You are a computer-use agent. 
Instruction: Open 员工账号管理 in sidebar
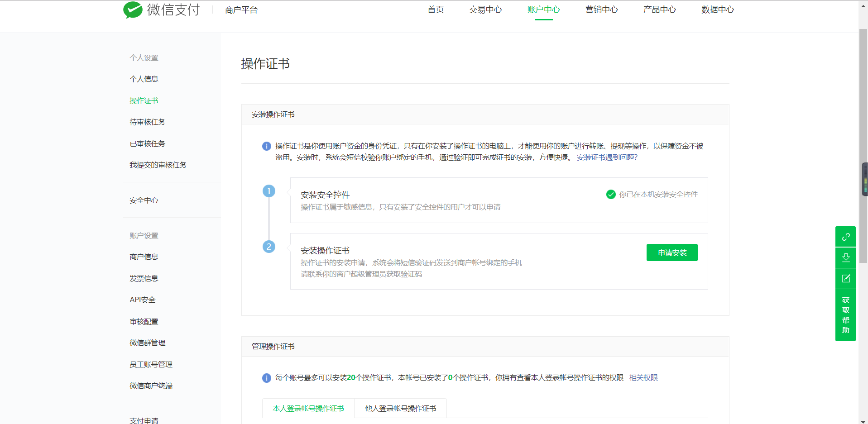tap(151, 365)
